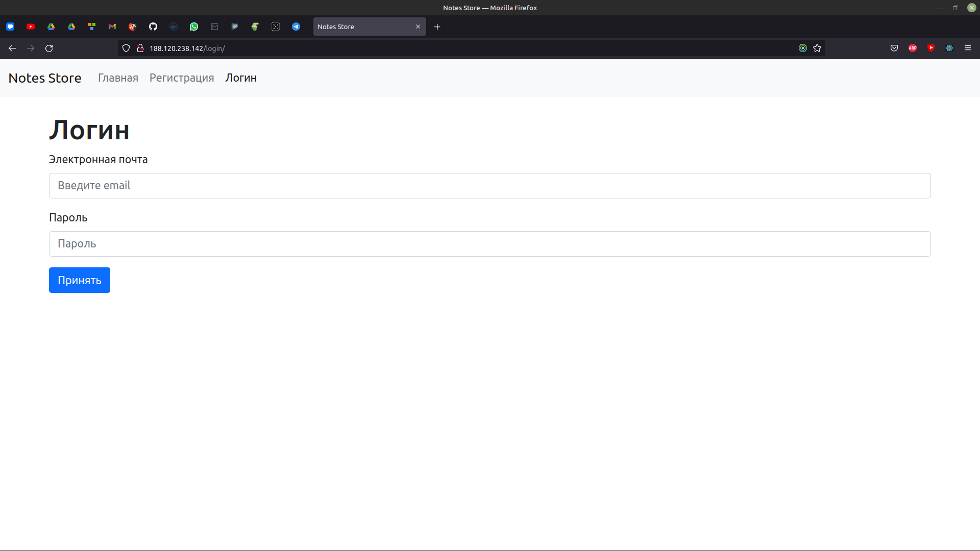Show insecure connection lock info
Image resolution: width=980 pixels, height=551 pixels.
140,48
